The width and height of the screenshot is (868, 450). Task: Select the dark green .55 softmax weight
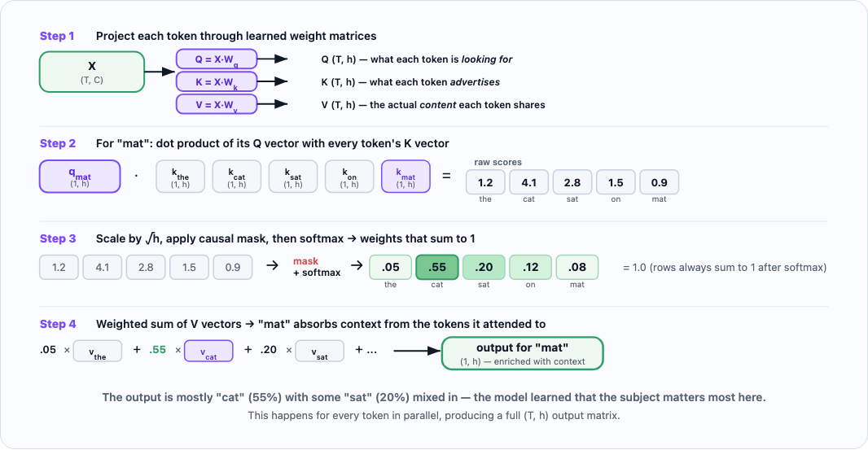pyautogui.click(x=437, y=267)
